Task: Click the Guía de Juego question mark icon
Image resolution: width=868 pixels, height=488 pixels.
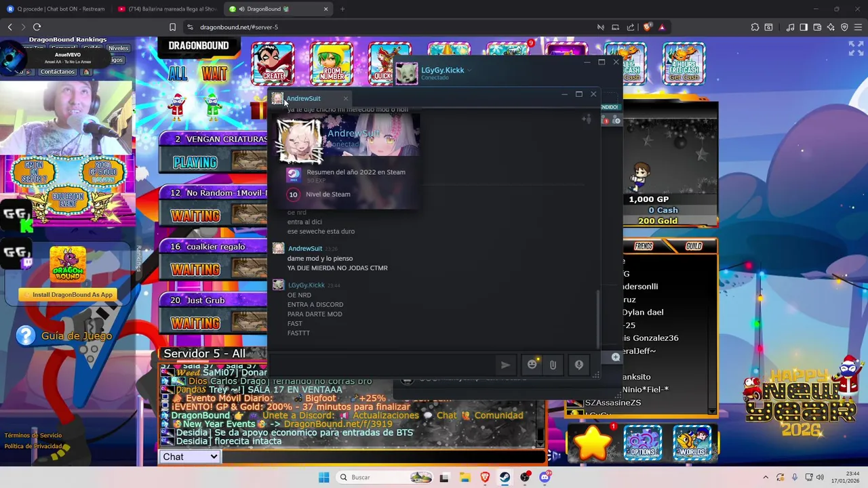Action: [26, 335]
